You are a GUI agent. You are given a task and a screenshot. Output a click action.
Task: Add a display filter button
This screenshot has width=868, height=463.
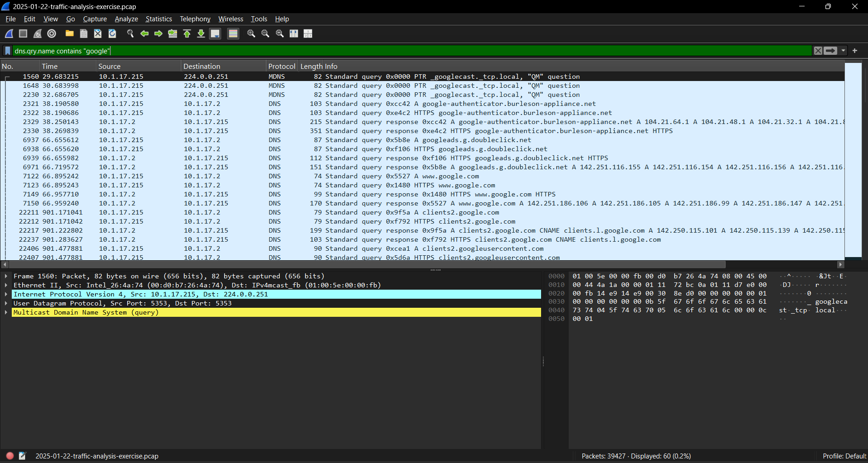coord(855,51)
